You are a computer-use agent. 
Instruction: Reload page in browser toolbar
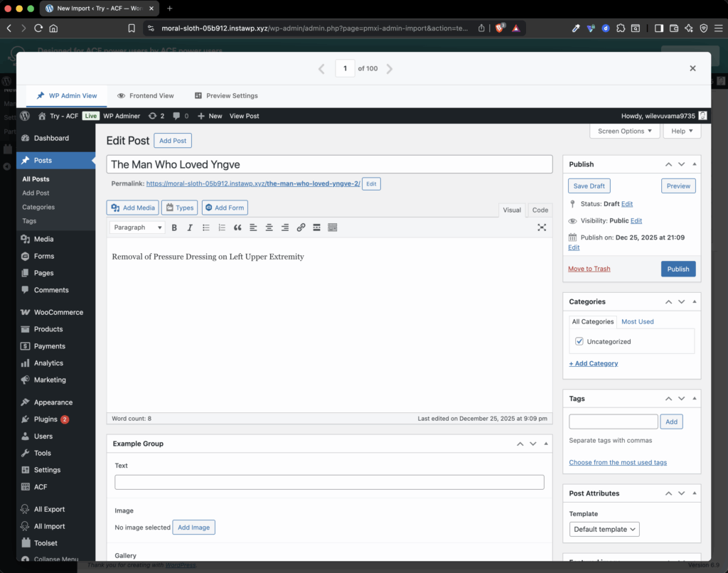pos(38,28)
